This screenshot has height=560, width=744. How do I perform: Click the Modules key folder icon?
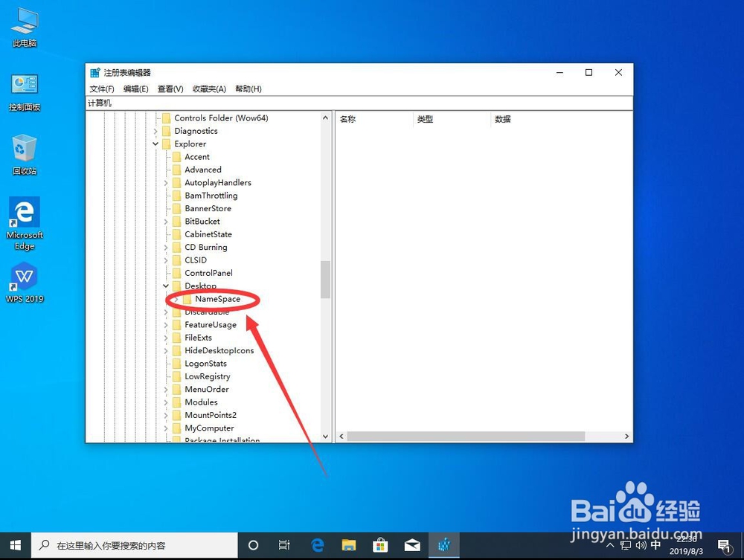tap(176, 402)
